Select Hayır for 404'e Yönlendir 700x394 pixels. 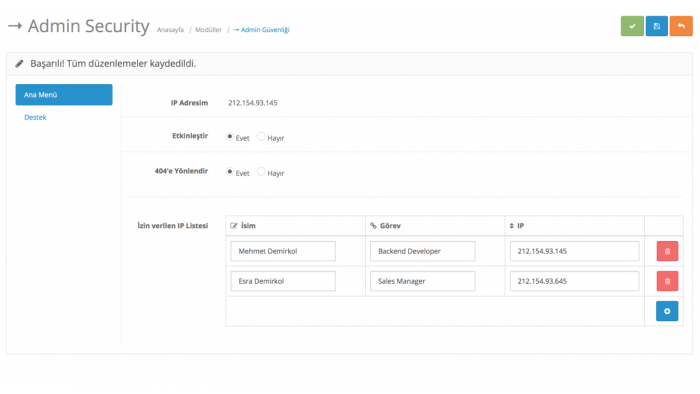point(261,171)
